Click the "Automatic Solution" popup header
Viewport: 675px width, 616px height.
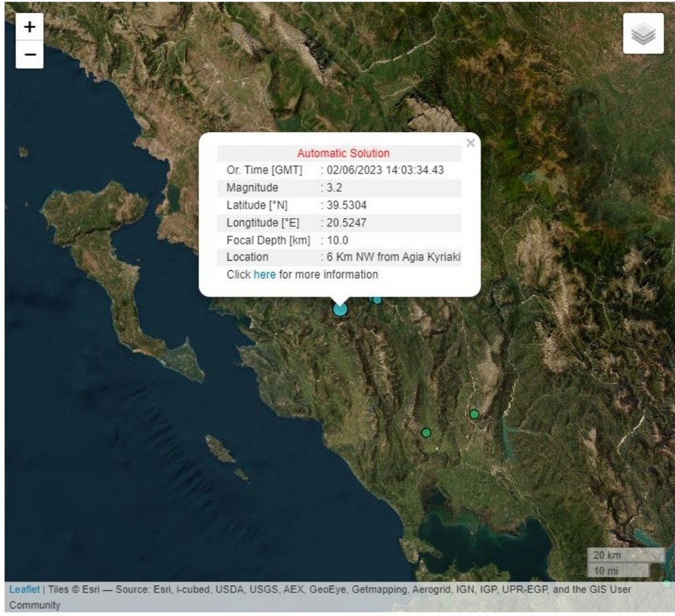tap(343, 153)
